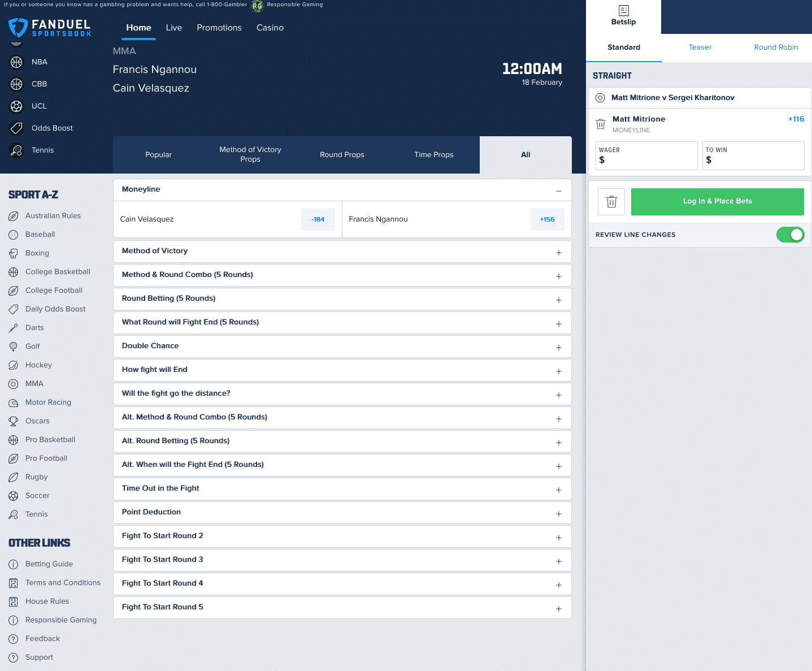Expand Point Deduction market
Image resolution: width=812 pixels, height=671 pixels.
click(x=558, y=514)
